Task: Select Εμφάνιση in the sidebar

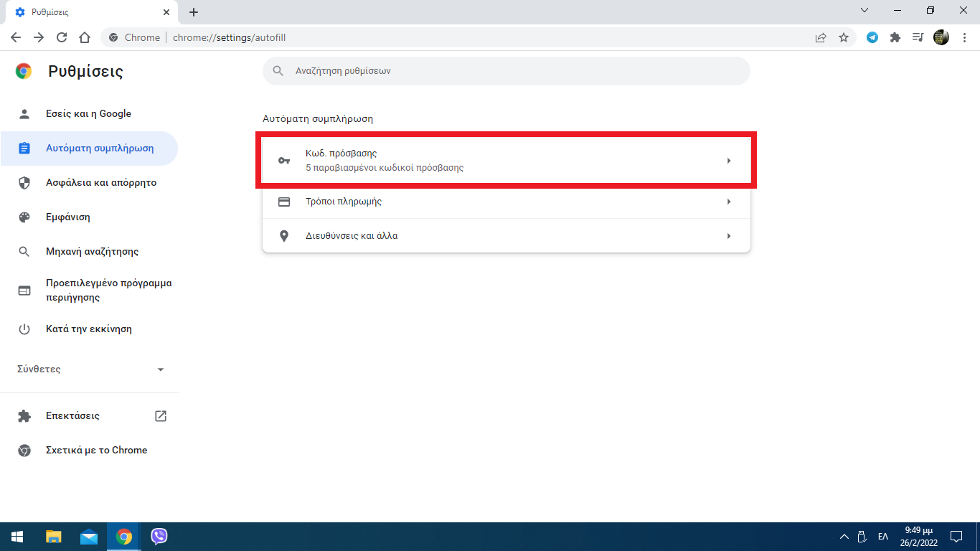Action: point(68,217)
